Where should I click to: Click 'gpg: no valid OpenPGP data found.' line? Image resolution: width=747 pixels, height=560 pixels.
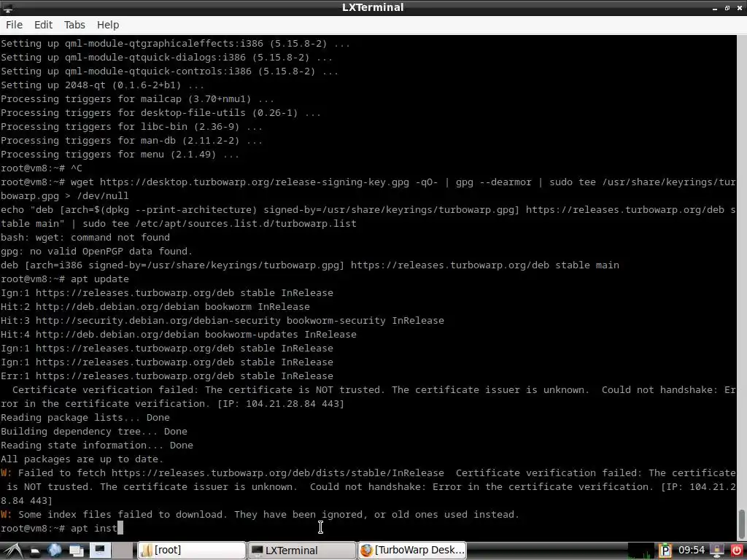pyautogui.click(x=97, y=251)
